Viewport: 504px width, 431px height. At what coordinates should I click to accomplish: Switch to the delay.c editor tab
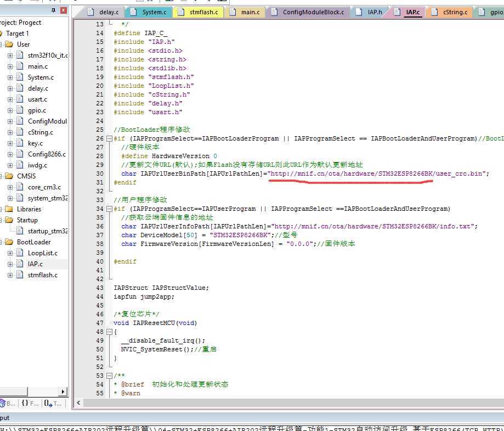[104, 12]
